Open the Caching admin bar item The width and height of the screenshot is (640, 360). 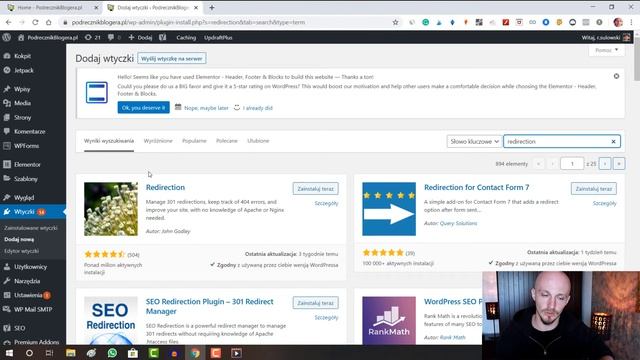tap(186, 38)
